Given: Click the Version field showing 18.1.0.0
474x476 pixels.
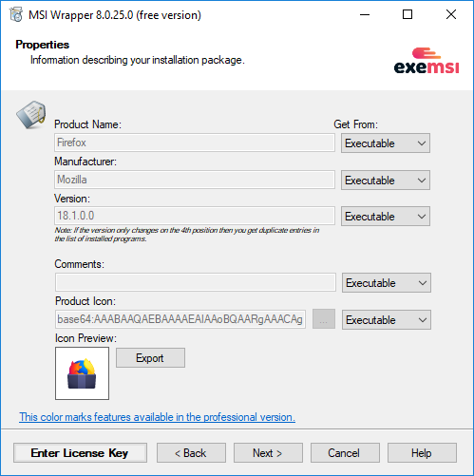Looking at the screenshot, I should pyautogui.click(x=195, y=216).
